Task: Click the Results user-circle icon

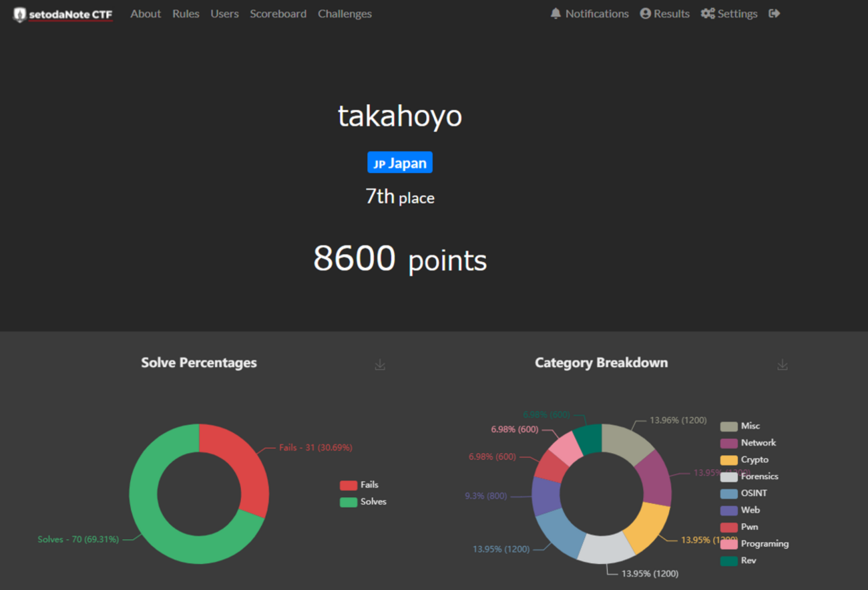Action: click(x=645, y=13)
